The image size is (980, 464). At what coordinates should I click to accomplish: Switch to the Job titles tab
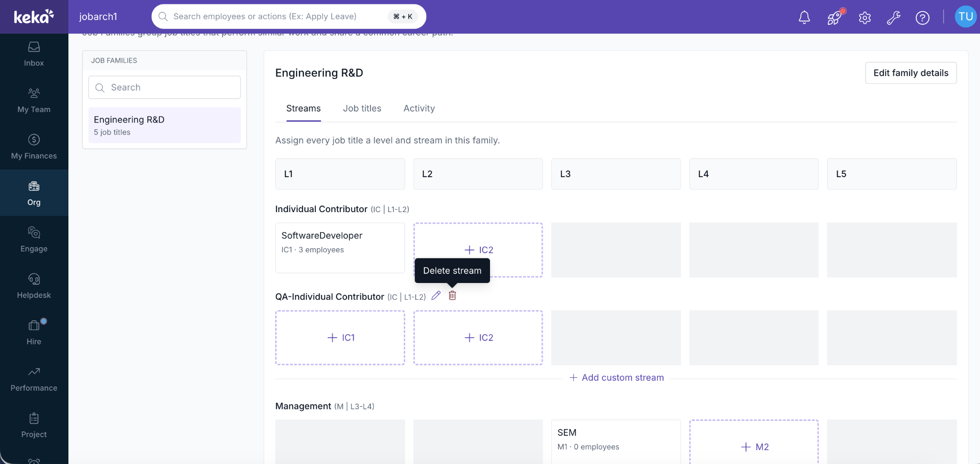click(362, 108)
